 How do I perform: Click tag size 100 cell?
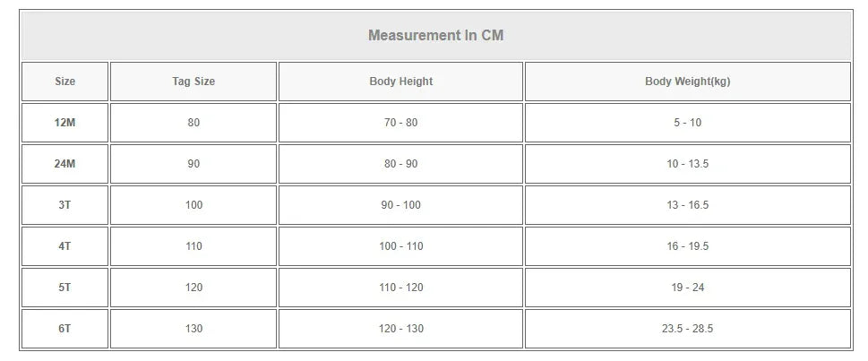193,205
